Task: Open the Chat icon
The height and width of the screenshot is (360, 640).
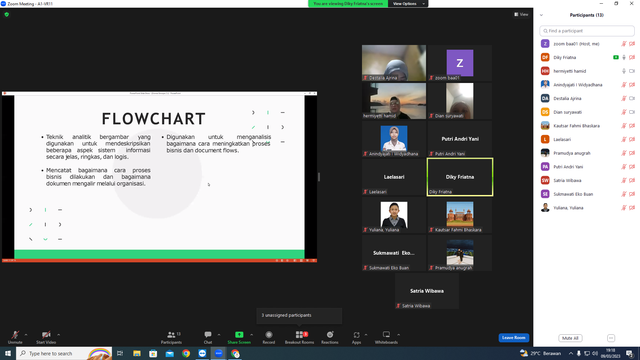Action: (x=208, y=335)
